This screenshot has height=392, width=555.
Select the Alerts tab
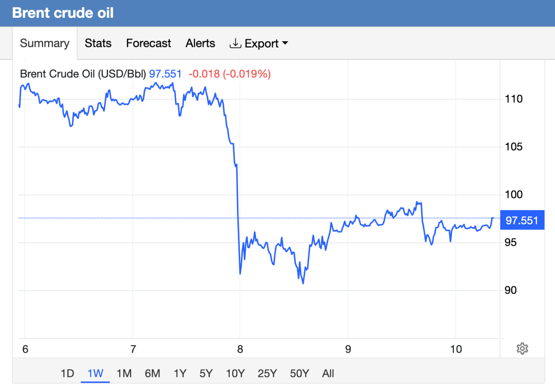200,43
